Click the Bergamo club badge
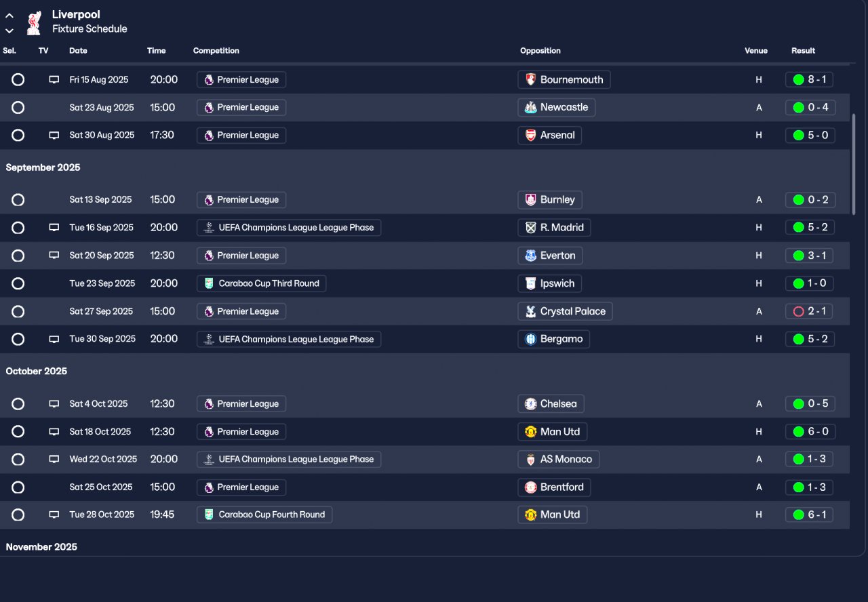Screen dimensions: 868x602 (531, 339)
